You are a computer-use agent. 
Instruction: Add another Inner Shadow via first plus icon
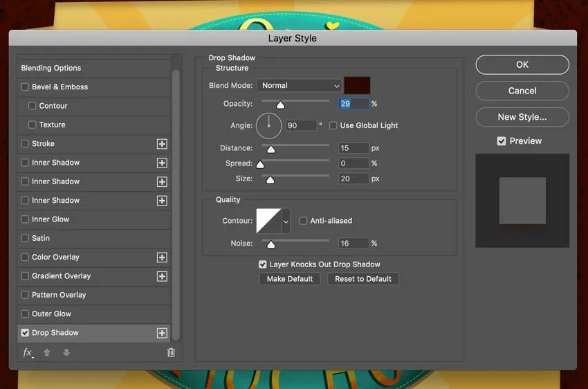pyautogui.click(x=162, y=163)
